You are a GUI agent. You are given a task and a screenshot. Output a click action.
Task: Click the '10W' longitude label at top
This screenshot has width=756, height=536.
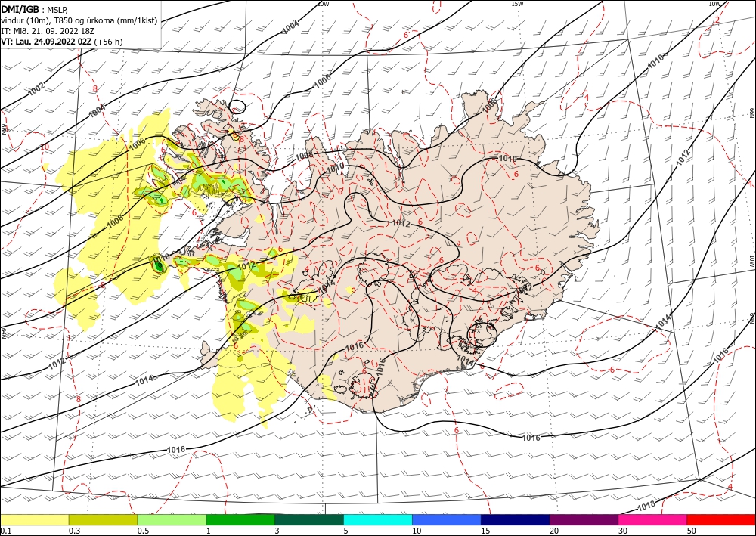(714, 4)
